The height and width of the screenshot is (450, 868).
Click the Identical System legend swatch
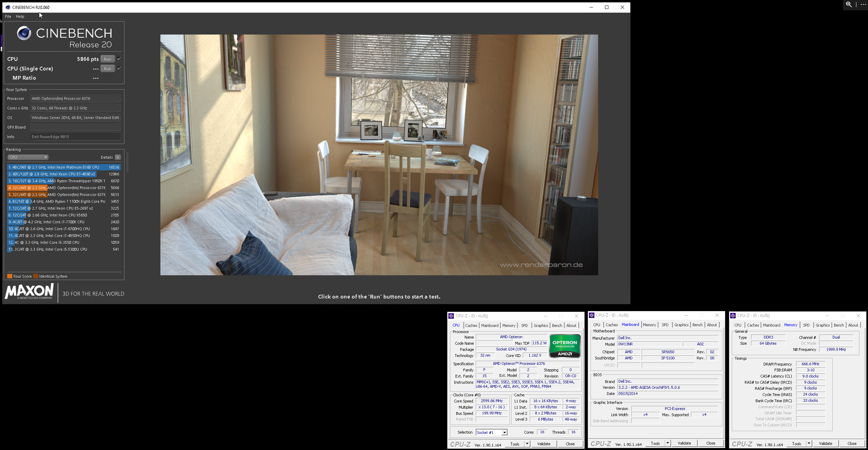36,276
